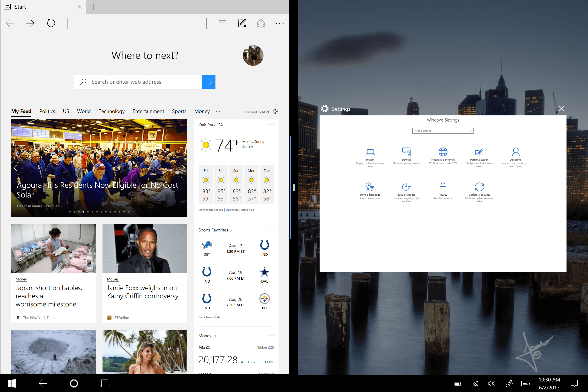Click the Dallas Cowboys DAL logo

(265, 272)
